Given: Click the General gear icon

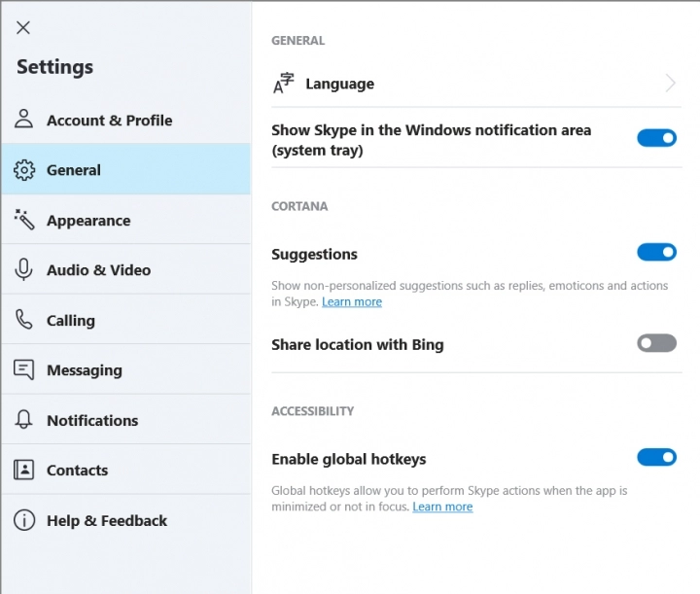Looking at the screenshot, I should [24, 170].
